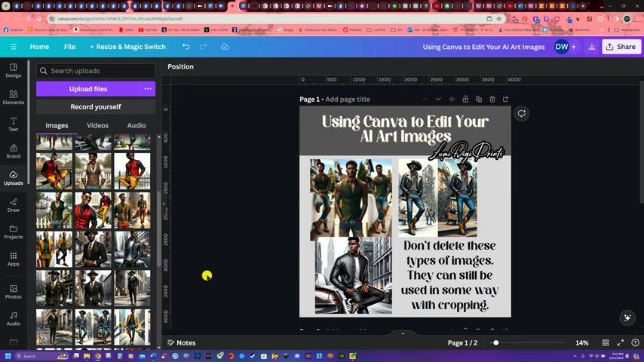Image resolution: width=644 pixels, height=362 pixels.
Task: Open the Apps panel
Action: click(13, 259)
